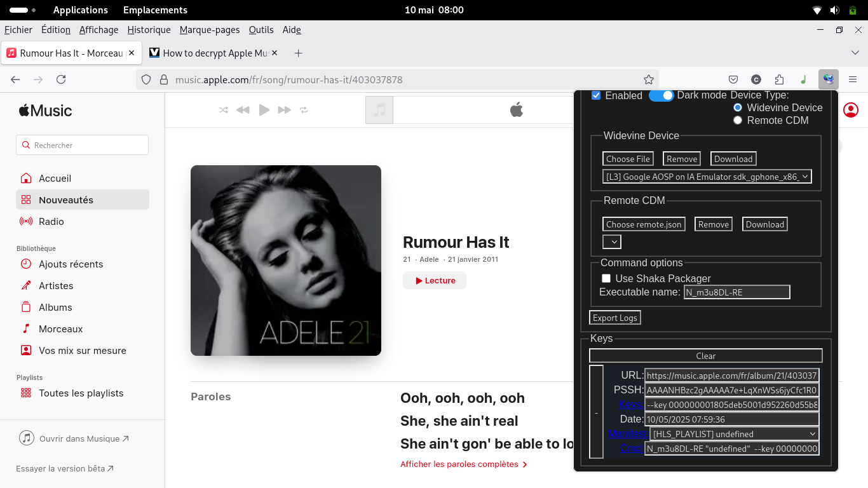
Task: Open the Historique menu
Action: click(149, 30)
